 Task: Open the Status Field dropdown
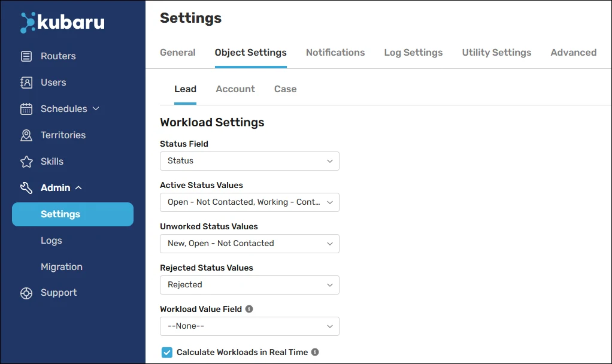pyautogui.click(x=249, y=161)
